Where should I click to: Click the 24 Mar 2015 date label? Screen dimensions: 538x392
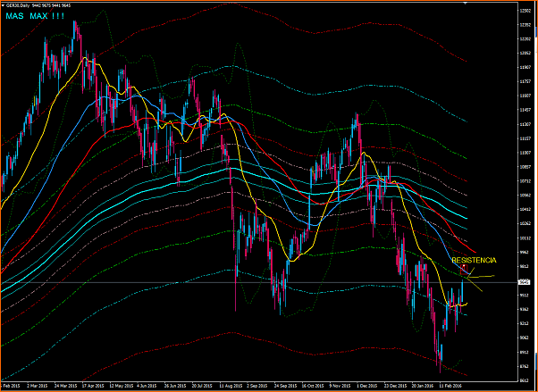coord(65,385)
